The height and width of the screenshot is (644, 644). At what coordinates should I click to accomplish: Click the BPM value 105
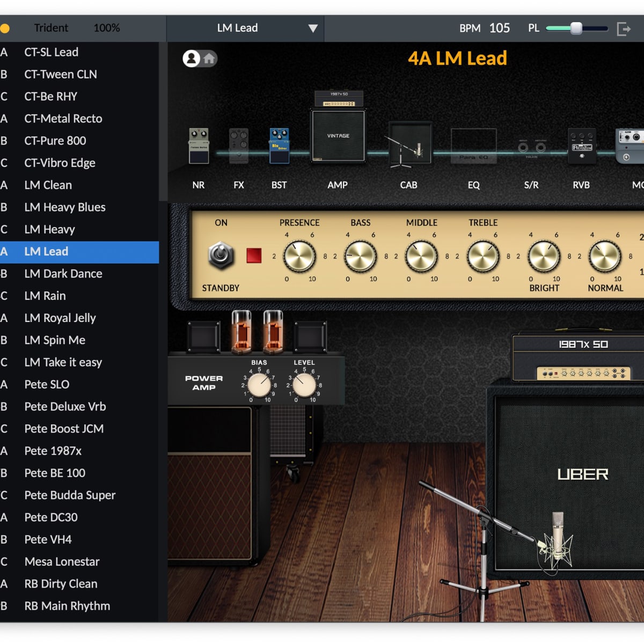499,28
